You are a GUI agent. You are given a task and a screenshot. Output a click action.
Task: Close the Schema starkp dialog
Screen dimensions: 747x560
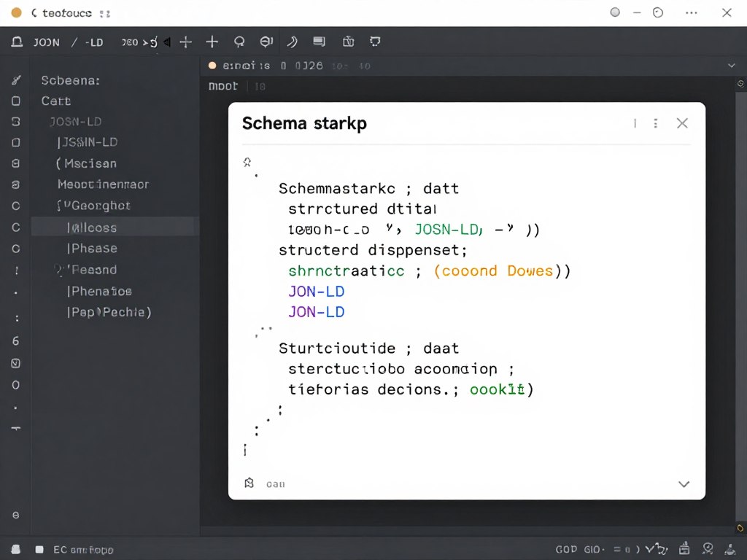coord(682,123)
